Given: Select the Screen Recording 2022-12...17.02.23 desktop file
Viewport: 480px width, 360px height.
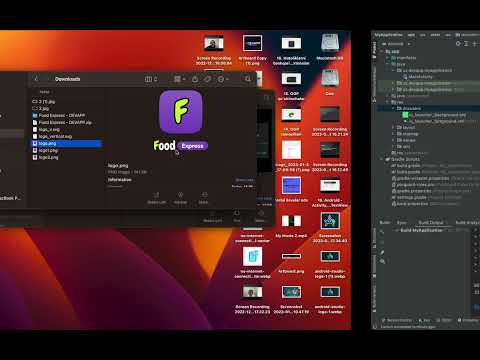Looking at the screenshot, I should coord(252,299).
